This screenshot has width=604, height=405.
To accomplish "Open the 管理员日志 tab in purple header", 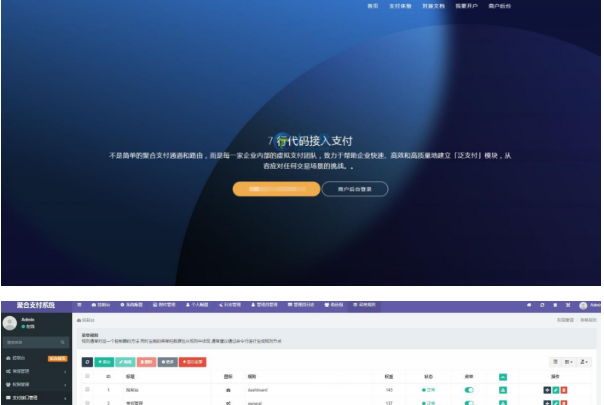I will (301, 305).
